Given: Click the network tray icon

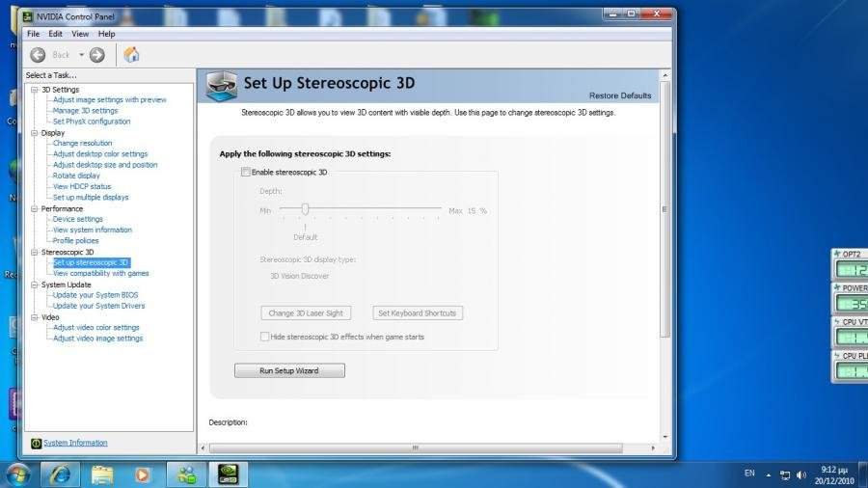Looking at the screenshot, I should [785, 474].
